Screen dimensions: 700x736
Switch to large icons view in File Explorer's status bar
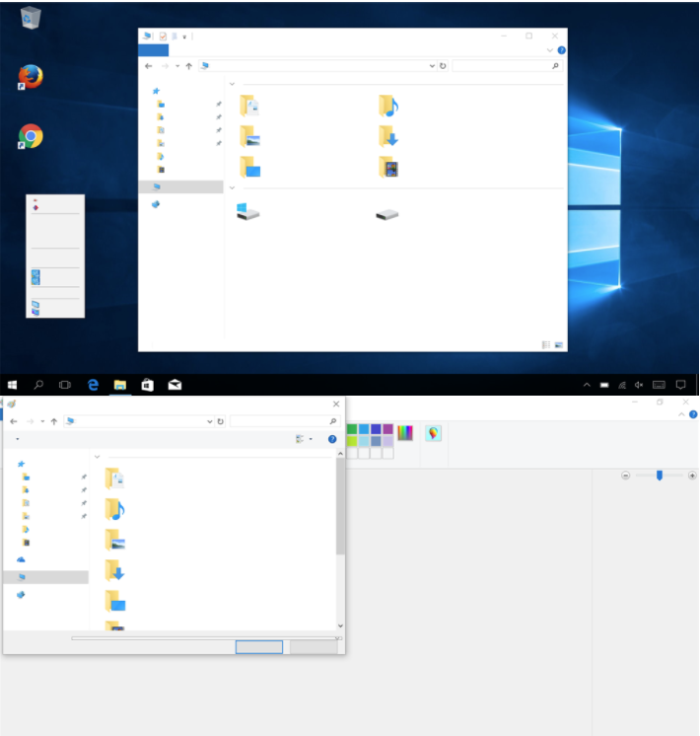[x=558, y=345]
